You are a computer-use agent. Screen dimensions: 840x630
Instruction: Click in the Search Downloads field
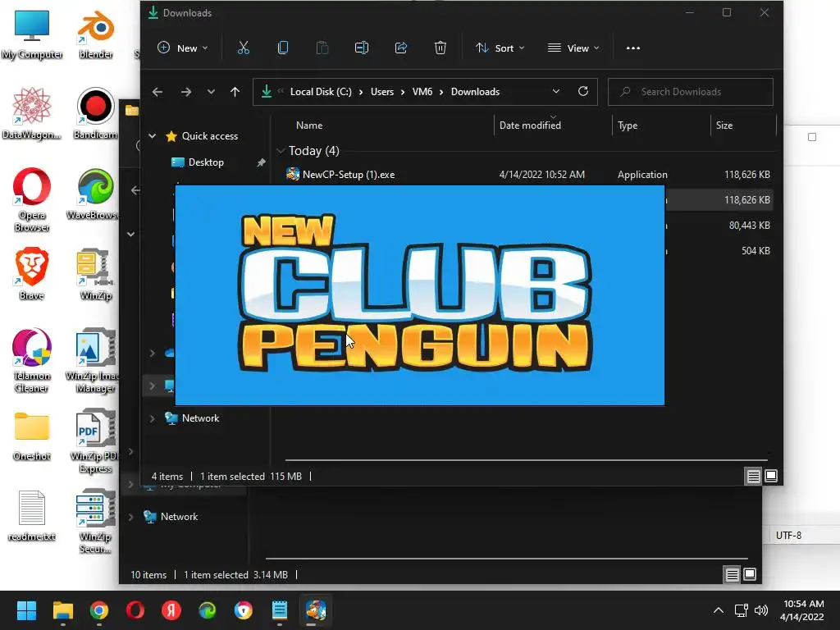click(x=691, y=92)
